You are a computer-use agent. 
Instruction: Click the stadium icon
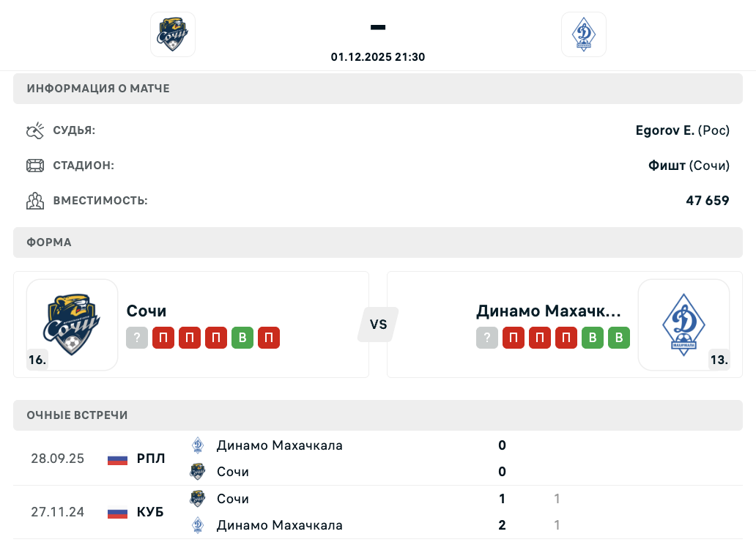[x=35, y=166]
